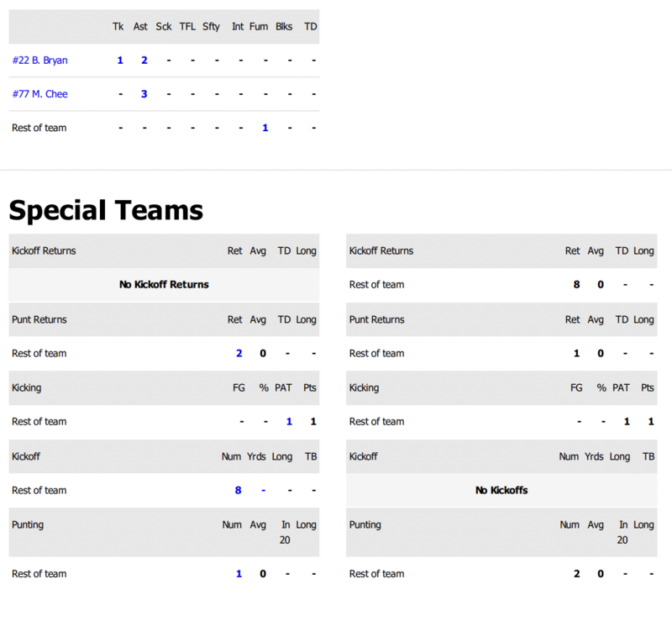The image size is (672, 632).
Task: Click the blue PAT value in left Kicking table
Action: tap(290, 421)
